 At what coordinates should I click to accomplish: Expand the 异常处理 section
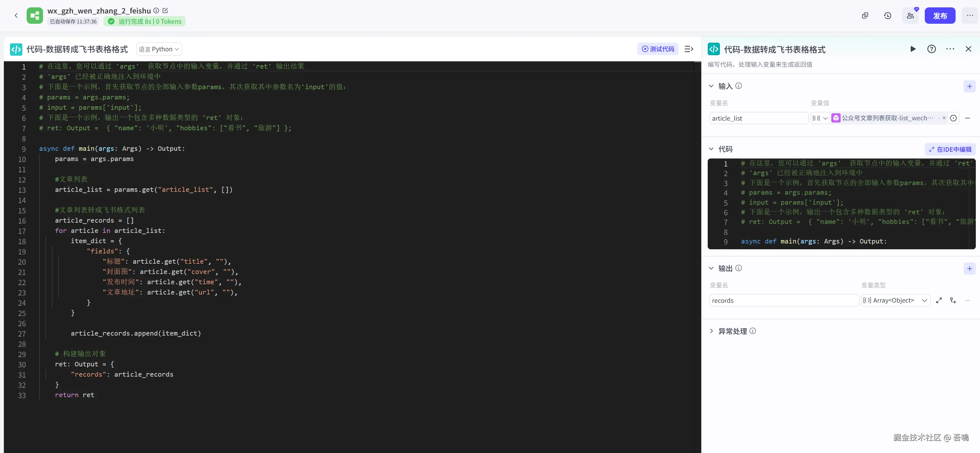pyautogui.click(x=712, y=331)
